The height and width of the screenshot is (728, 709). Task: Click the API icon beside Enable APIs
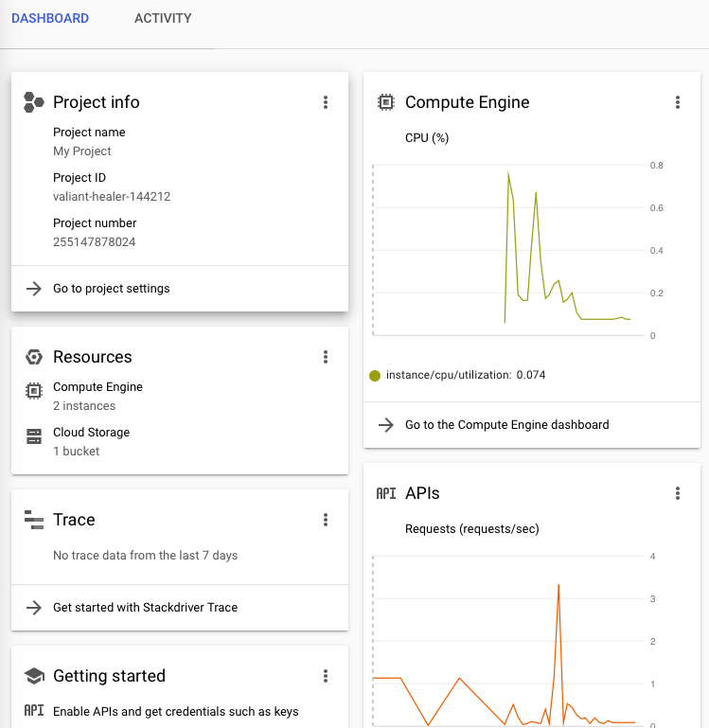tap(34, 711)
